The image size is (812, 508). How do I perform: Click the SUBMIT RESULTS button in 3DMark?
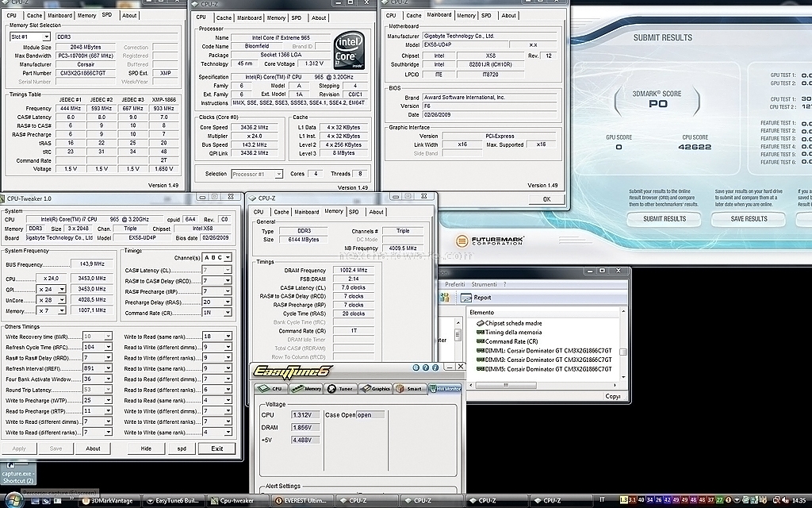click(664, 219)
